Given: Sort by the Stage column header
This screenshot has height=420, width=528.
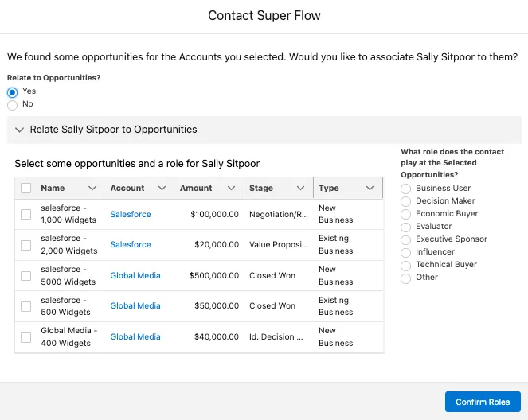Looking at the screenshot, I should (x=261, y=188).
